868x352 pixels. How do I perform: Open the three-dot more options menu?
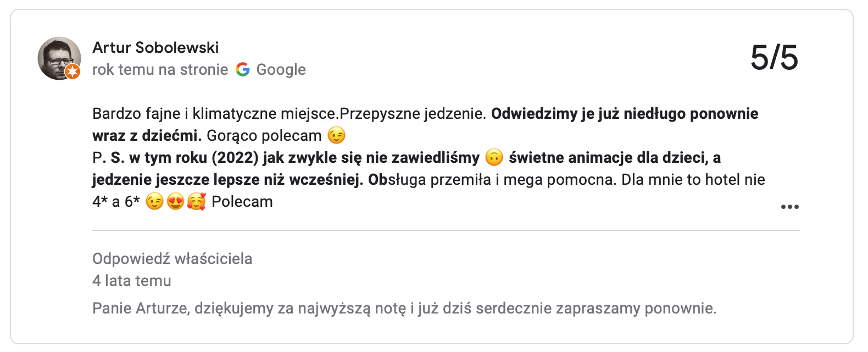point(789,207)
